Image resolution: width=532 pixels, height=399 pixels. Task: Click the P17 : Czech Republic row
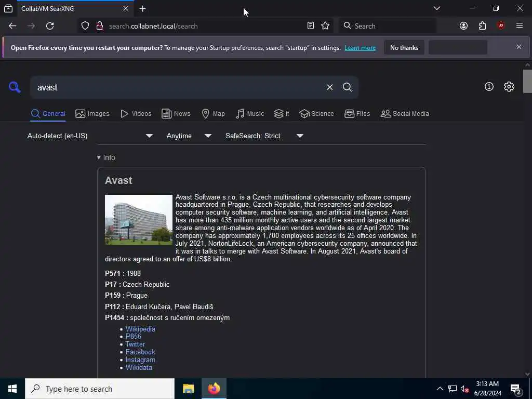(x=137, y=284)
